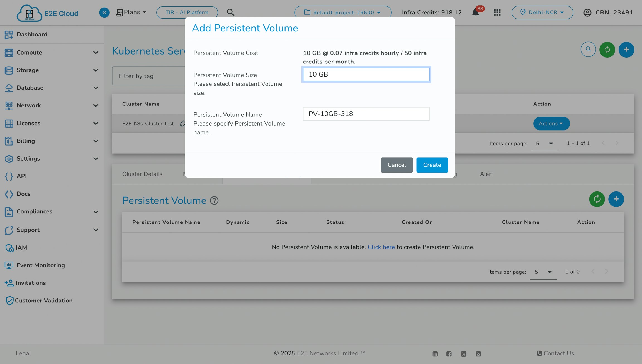The height and width of the screenshot is (364, 642).
Task: Open the CRN. 23491 account menu
Action: 608,13
